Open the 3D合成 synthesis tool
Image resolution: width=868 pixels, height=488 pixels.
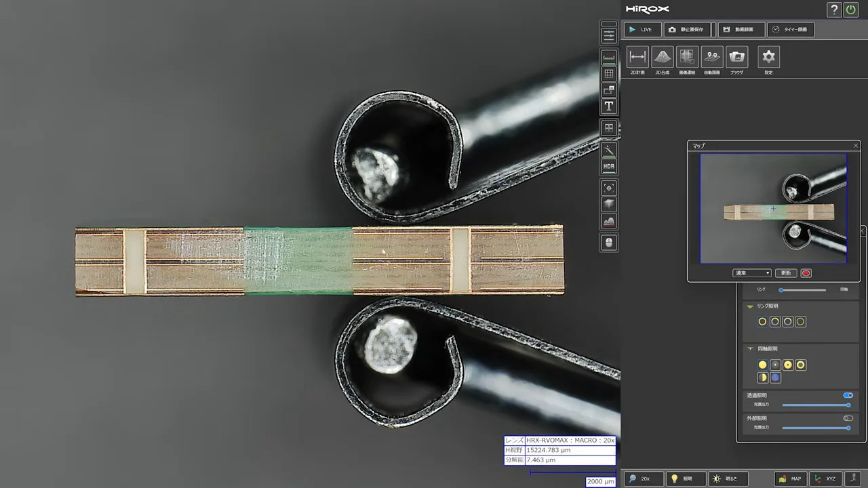point(662,57)
